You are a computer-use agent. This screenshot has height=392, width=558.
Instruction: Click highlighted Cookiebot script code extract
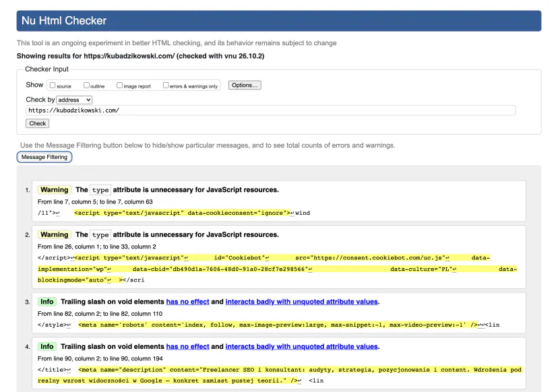pyautogui.click(x=277, y=269)
